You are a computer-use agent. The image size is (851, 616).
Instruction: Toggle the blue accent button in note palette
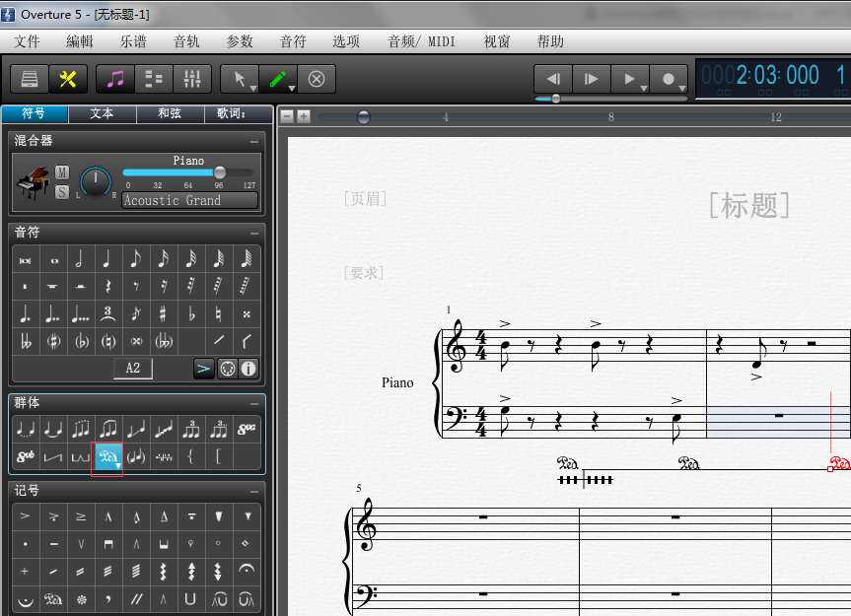coord(203,369)
